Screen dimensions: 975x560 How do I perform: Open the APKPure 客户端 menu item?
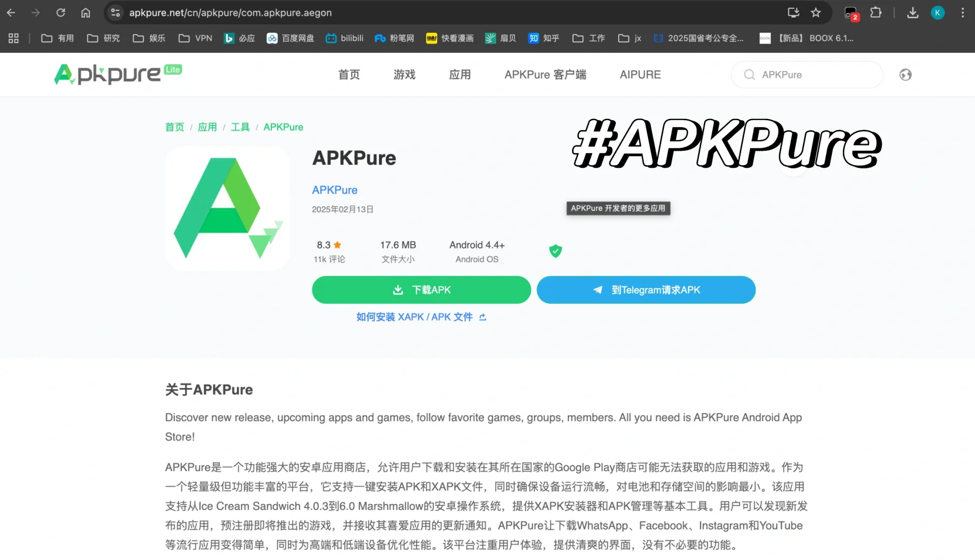546,75
